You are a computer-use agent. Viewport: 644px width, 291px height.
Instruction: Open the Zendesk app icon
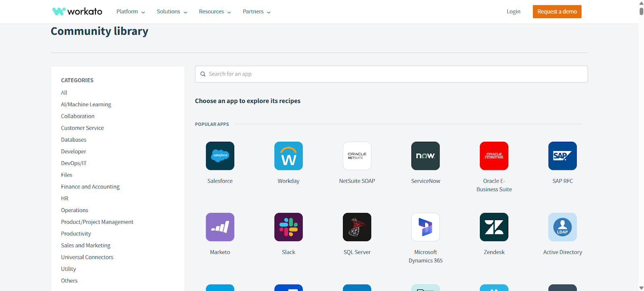point(494,227)
